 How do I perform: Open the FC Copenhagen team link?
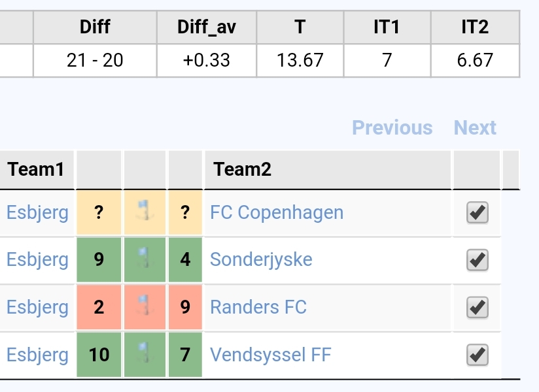coord(277,212)
